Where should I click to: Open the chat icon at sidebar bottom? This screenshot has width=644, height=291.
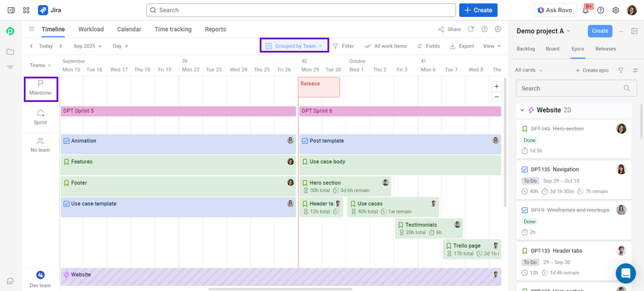[10, 281]
